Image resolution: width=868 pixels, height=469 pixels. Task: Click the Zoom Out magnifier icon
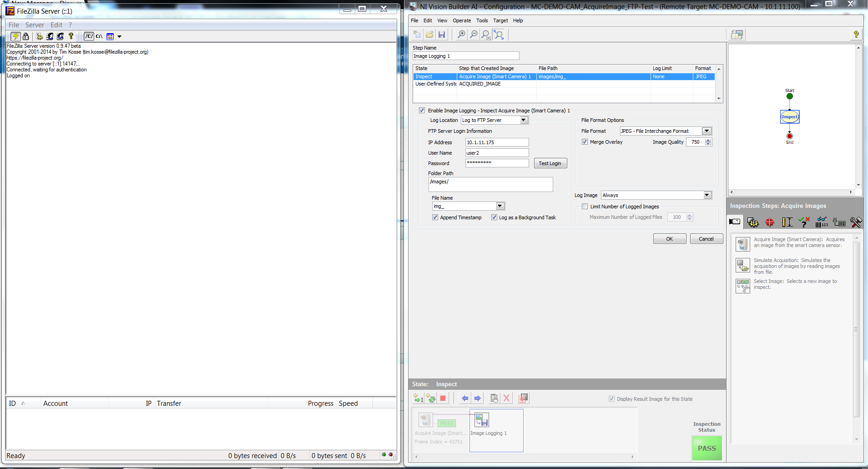pyautogui.click(x=474, y=35)
